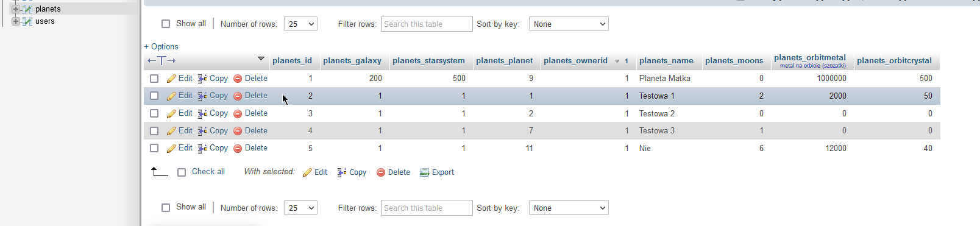Click the red Delete icon for Testowa 2 row
This screenshot has width=980, height=226.
tap(238, 113)
